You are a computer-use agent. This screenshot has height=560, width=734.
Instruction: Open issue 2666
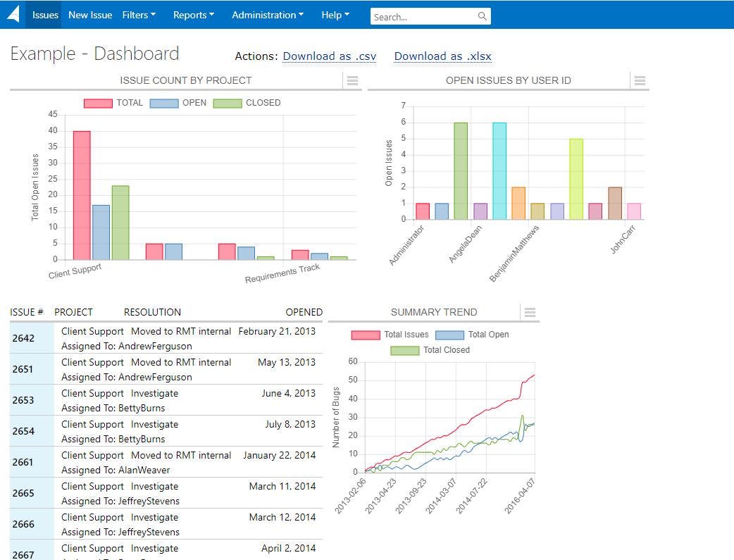coord(23,524)
